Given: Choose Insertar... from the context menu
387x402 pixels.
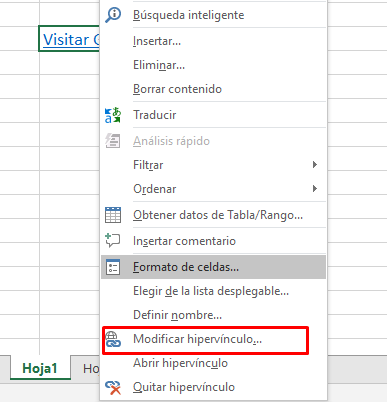Looking at the screenshot, I should coord(213,41).
